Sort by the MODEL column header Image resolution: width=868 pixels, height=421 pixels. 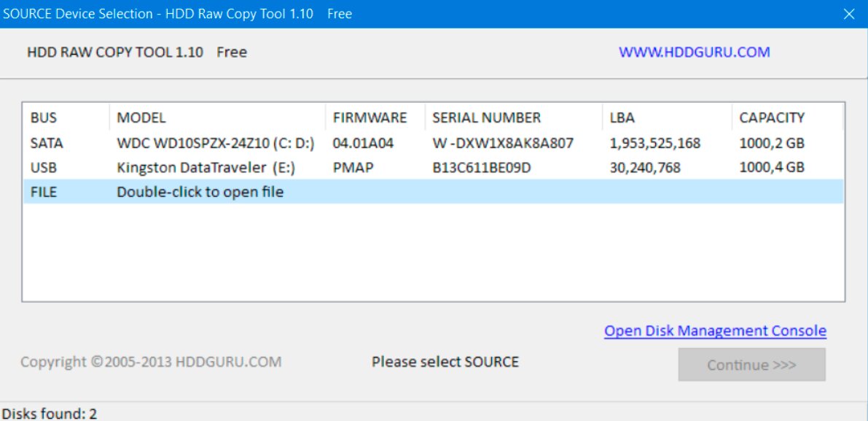(218, 118)
